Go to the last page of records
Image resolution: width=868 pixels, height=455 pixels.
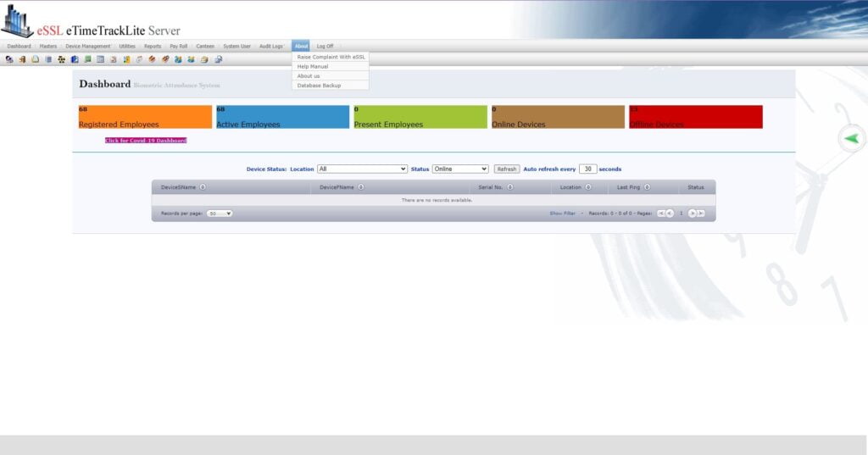coord(701,214)
